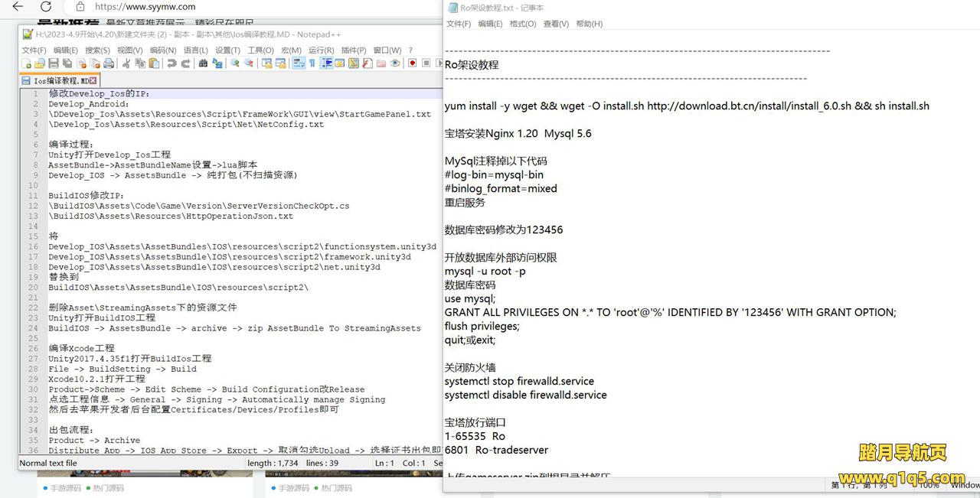The width and height of the screenshot is (980, 498).
Task: Click the Save icon in Notepad++ toolbar
Action: click(54, 63)
